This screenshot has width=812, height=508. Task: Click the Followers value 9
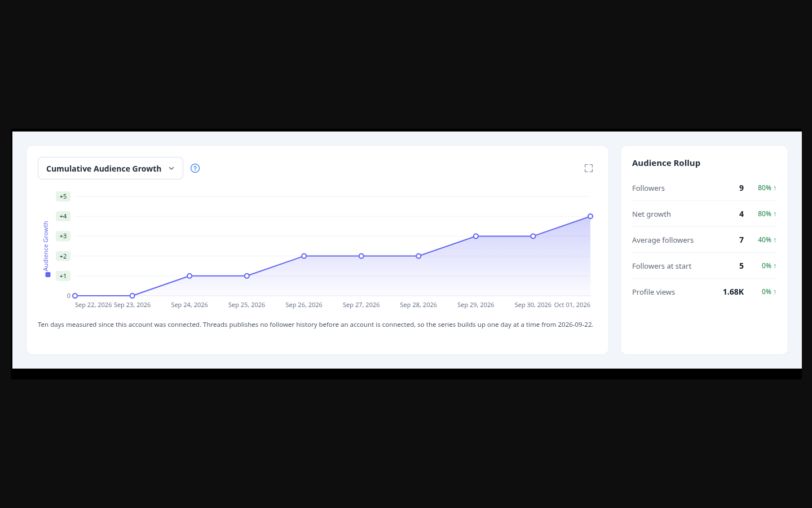pyautogui.click(x=742, y=188)
